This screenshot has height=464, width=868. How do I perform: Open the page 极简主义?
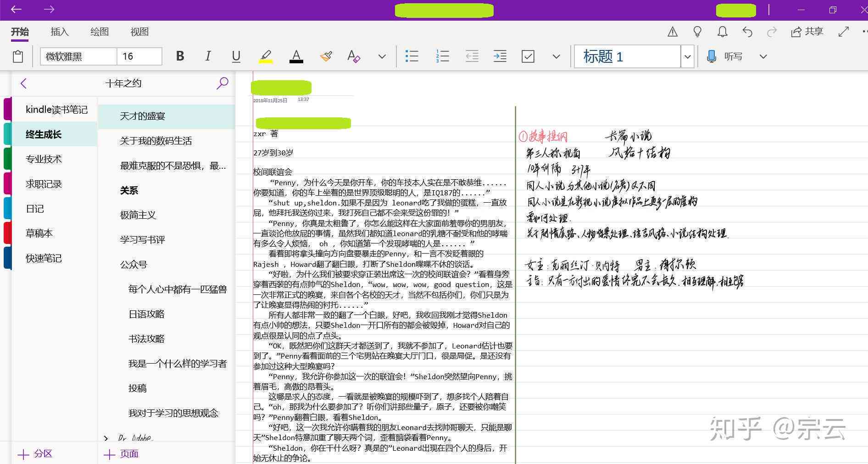pyautogui.click(x=167, y=215)
